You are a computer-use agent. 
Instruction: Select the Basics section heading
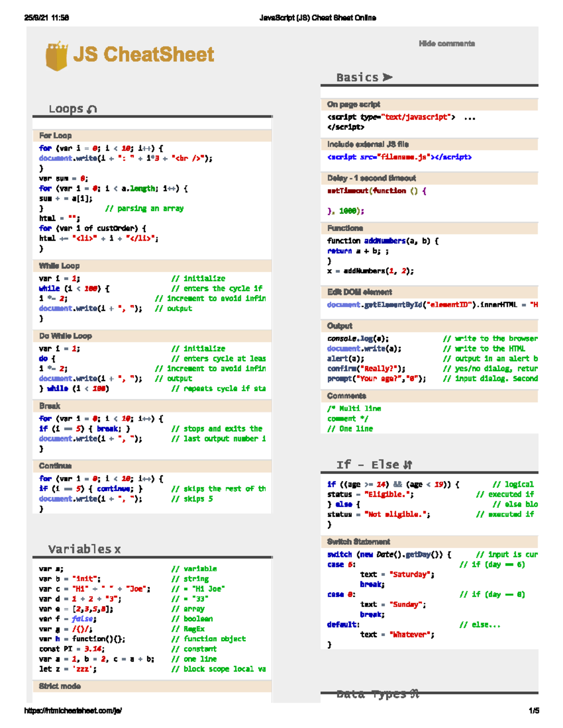pyautogui.click(x=357, y=77)
